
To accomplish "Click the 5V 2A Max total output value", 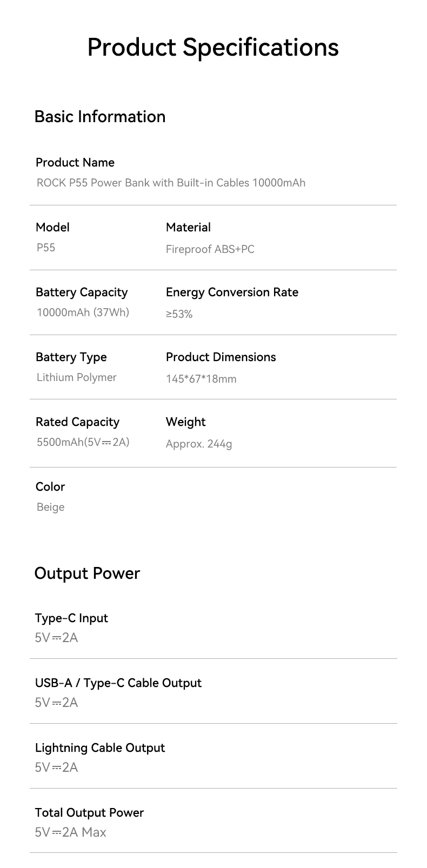I will click(70, 832).
